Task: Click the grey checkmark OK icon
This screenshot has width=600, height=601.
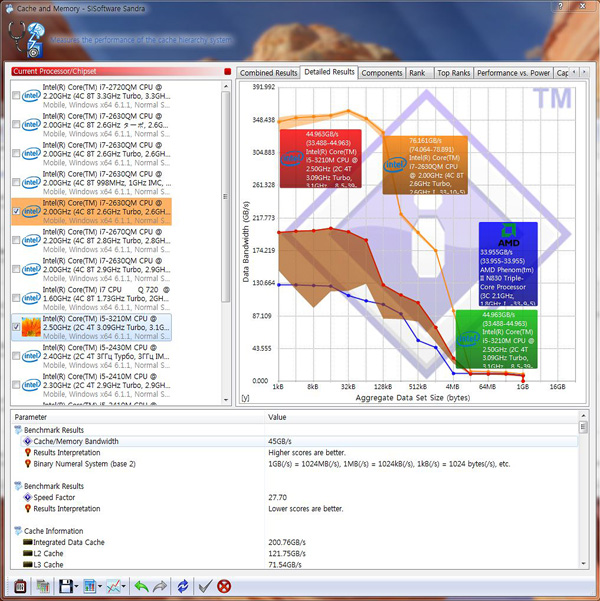Action: tap(205, 586)
